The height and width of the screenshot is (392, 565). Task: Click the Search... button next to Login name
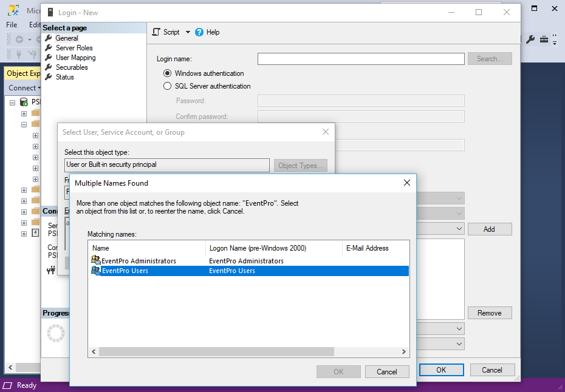tap(490, 59)
